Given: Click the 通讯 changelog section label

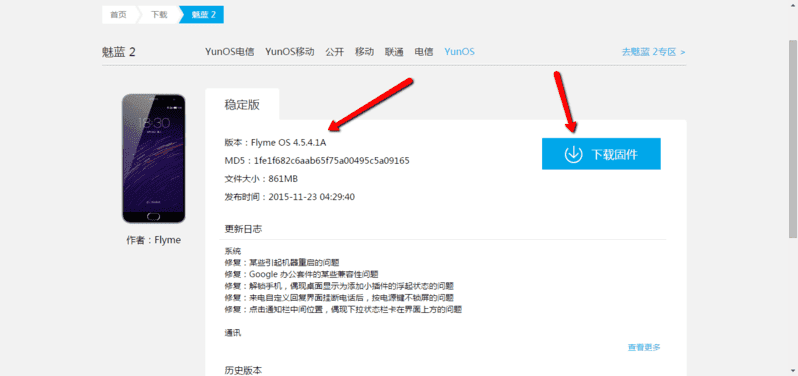Looking at the screenshot, I should 233,333.
